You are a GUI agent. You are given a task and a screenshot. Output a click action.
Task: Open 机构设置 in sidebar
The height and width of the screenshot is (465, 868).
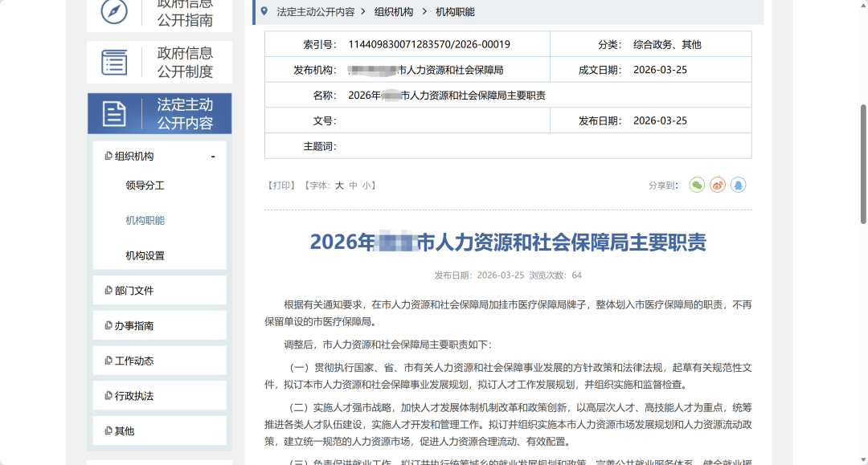point(145,255)
